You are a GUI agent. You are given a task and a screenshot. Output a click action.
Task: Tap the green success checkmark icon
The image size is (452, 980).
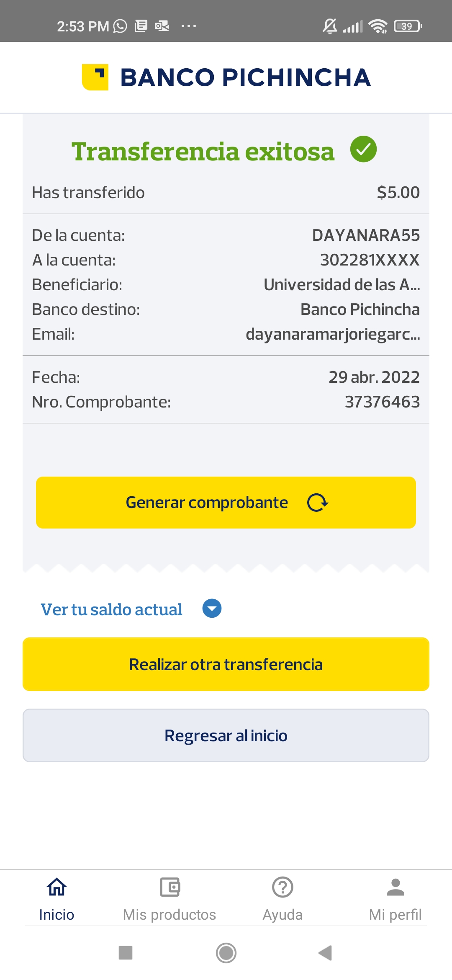pos(363,149)
